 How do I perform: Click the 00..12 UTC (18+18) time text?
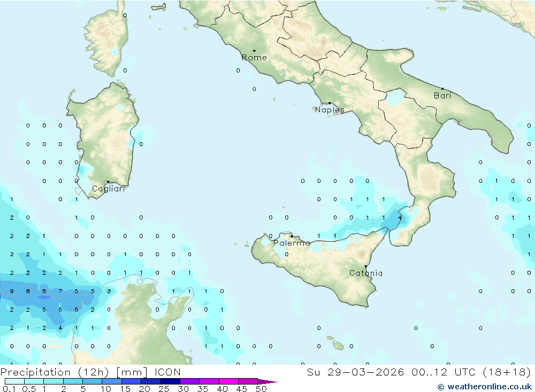471,372
